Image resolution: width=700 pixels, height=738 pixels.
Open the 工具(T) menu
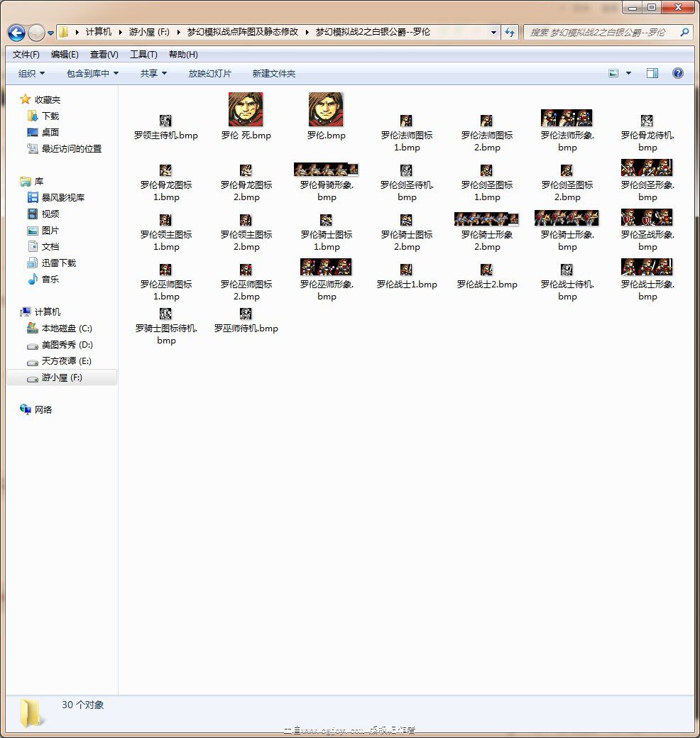point(143,55)
